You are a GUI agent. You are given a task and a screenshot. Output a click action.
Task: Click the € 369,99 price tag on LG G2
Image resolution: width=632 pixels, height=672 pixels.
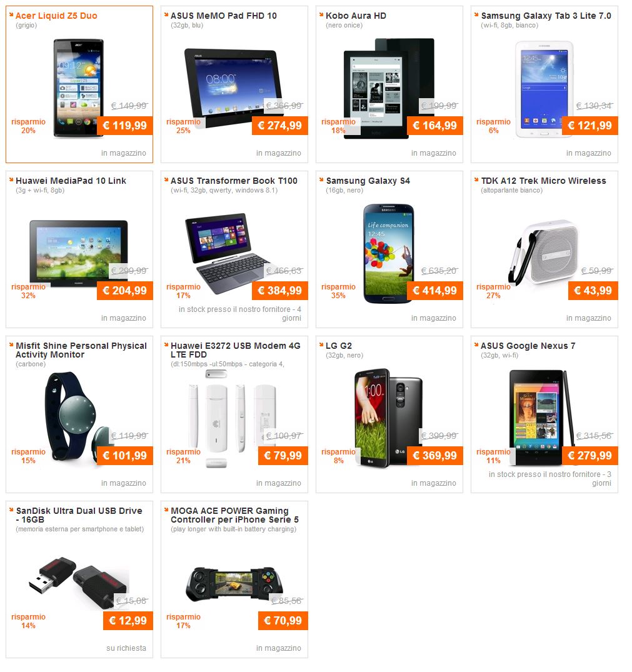pyautogui.click(x=435, y=456)
